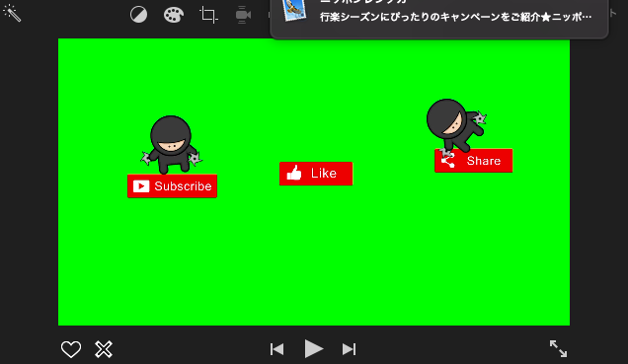Viewport: 628px width, 364px height.
Task: Click the notification's Japanese campaign message text
Action: coord(455,17)
